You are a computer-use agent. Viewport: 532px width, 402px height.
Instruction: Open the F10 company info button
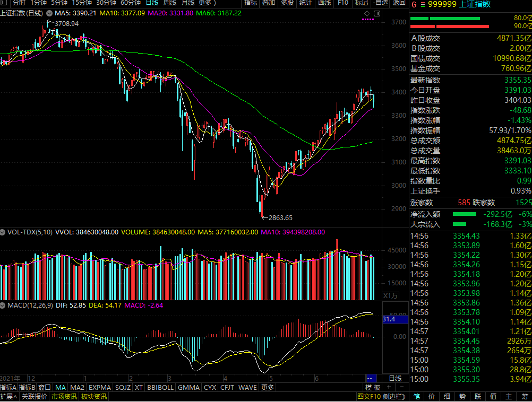[343, 3]
